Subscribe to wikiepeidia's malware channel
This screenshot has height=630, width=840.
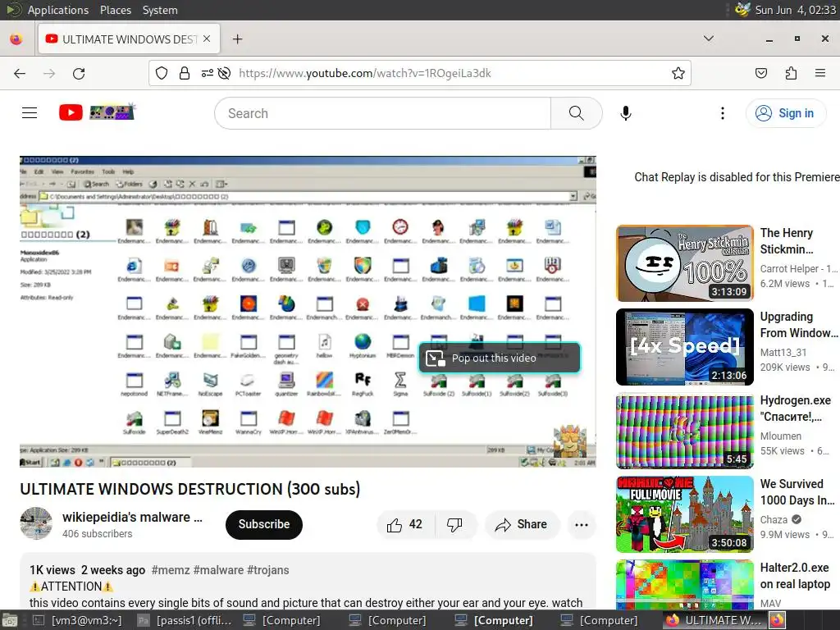tap(264, 524)
